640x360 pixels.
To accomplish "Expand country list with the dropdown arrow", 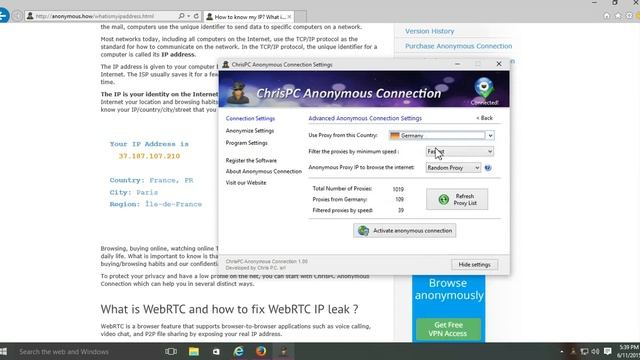I will click(490, 136).
